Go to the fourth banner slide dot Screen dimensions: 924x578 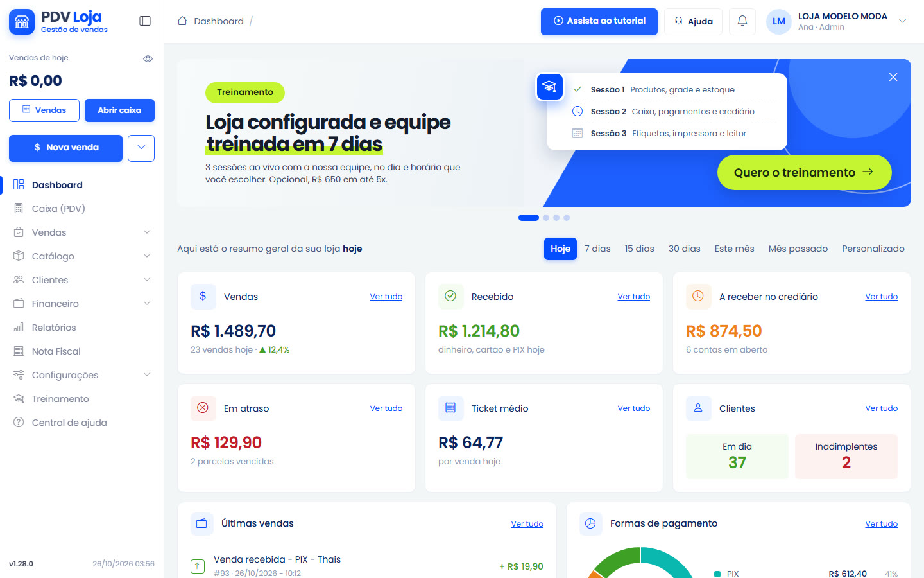pos(567,218)
